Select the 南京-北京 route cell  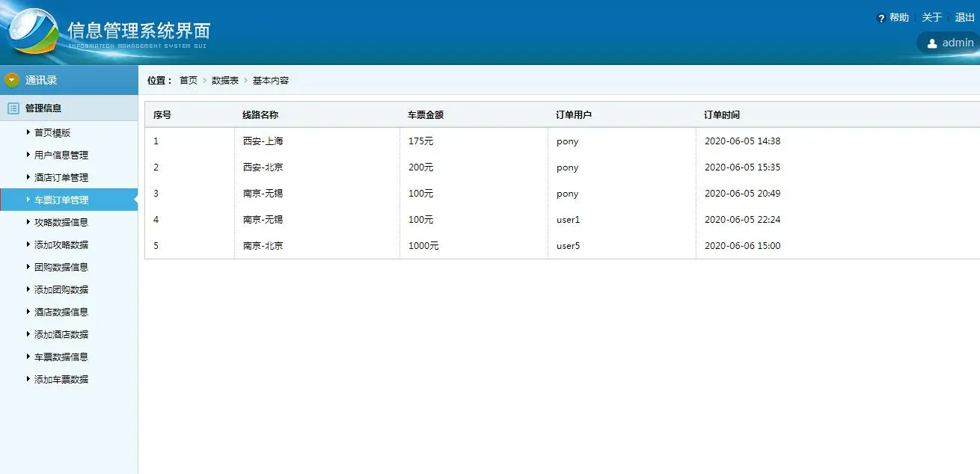point(263,246)
